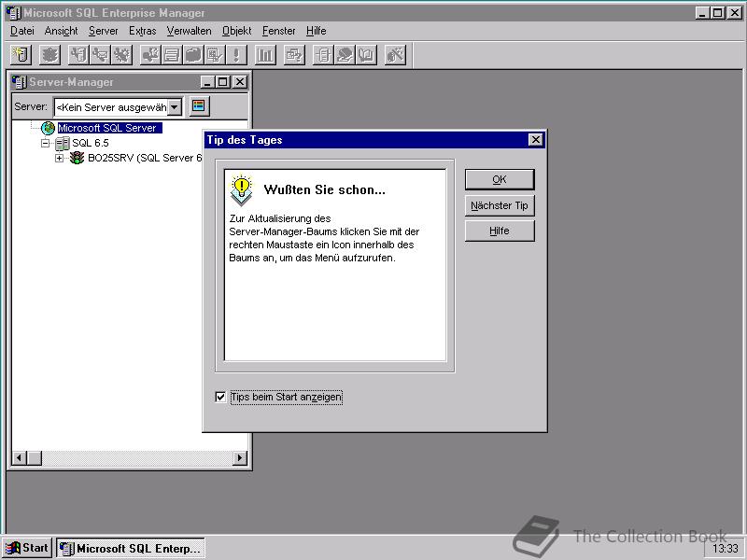Click the rightmost wand toolbar icon
747x560 pixels.
(x=395, y=55)
